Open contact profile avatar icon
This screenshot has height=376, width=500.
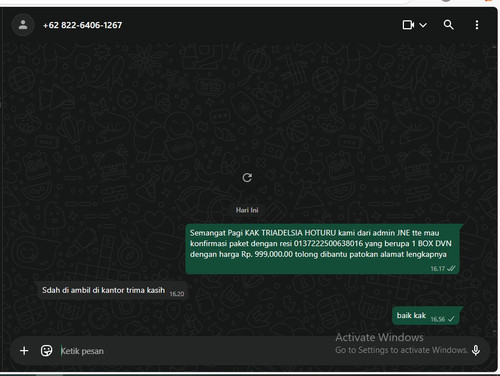coord(23,25)
